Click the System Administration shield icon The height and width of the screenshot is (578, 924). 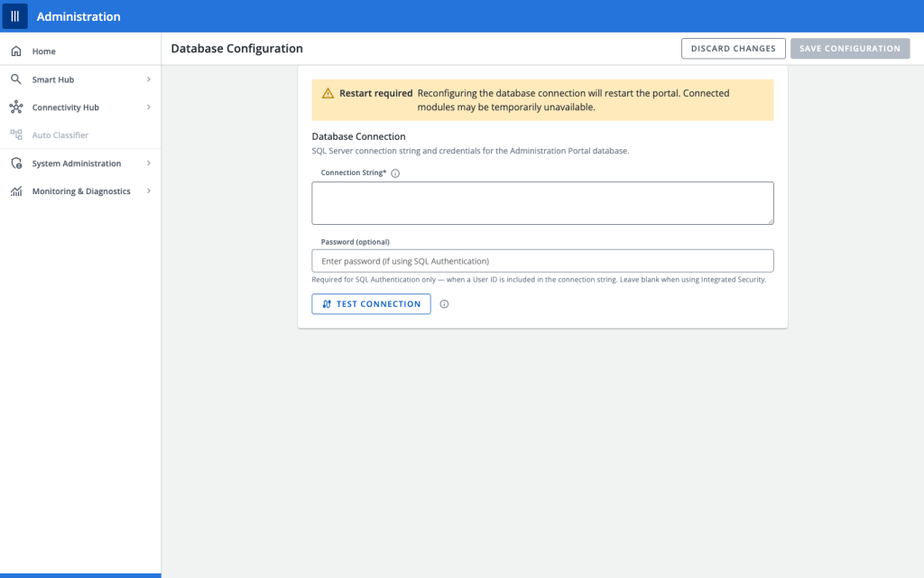click(x=16, y=163)
